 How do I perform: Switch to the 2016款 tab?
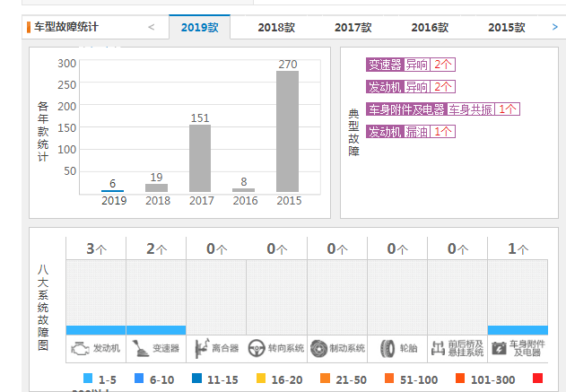pos(430,28)
